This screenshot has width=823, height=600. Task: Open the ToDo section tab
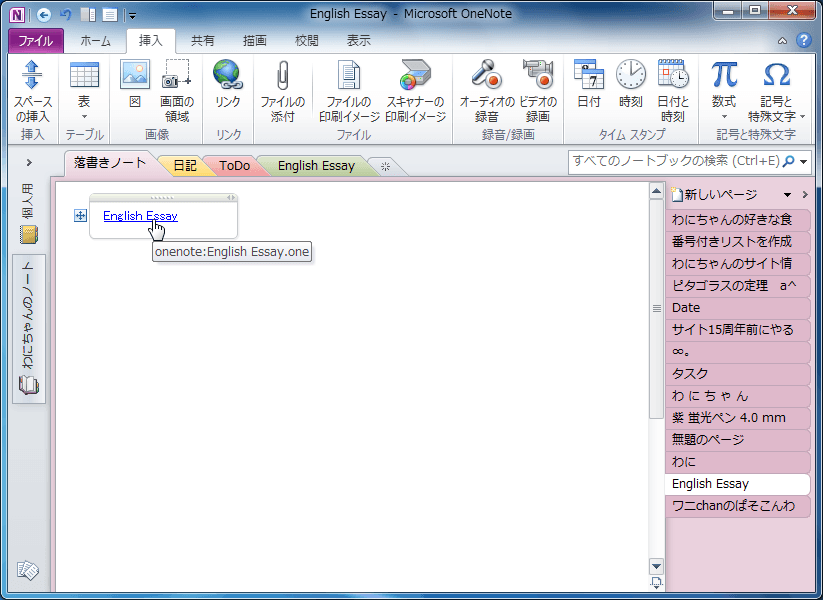(x=234, y=166)
